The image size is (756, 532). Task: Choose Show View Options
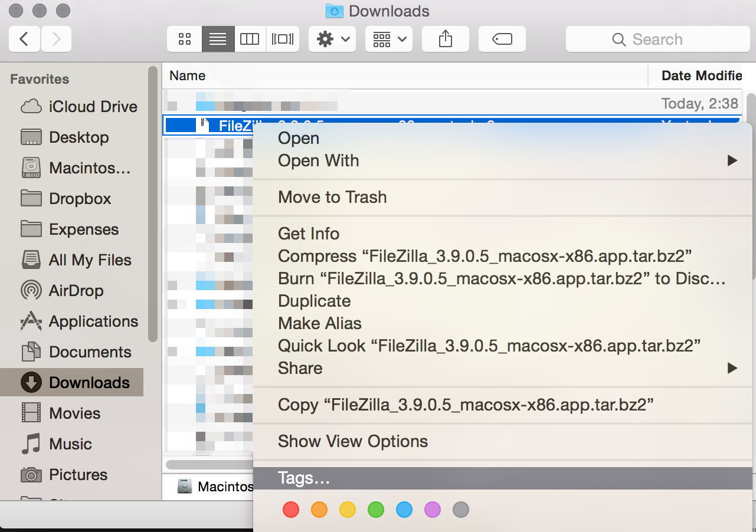(x=503, y=441)
